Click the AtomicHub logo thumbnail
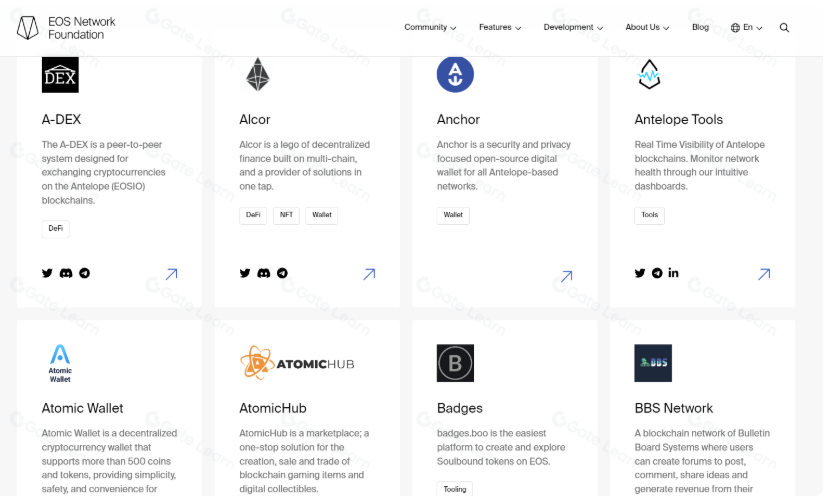 point(297,363)
